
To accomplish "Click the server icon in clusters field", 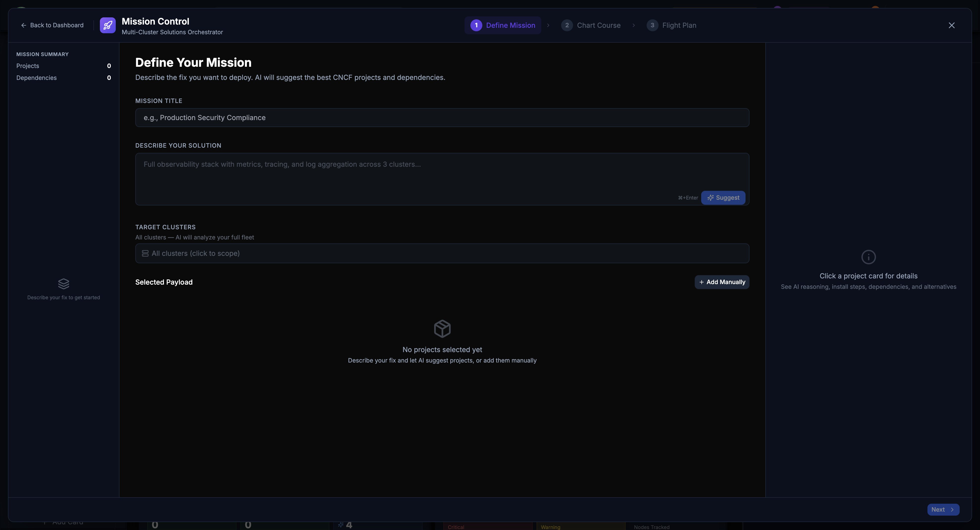I will [x=145, y=254].
